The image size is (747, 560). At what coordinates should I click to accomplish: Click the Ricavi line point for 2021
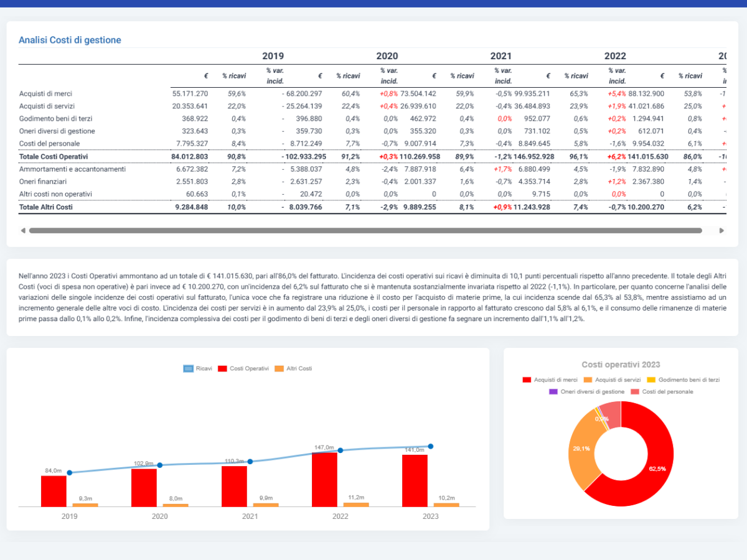pos(250,461)
